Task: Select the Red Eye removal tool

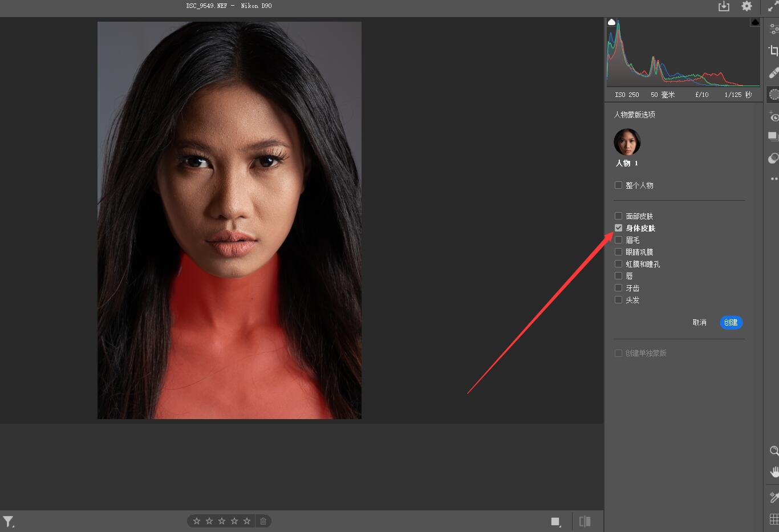Action: (x=773, y=116)
